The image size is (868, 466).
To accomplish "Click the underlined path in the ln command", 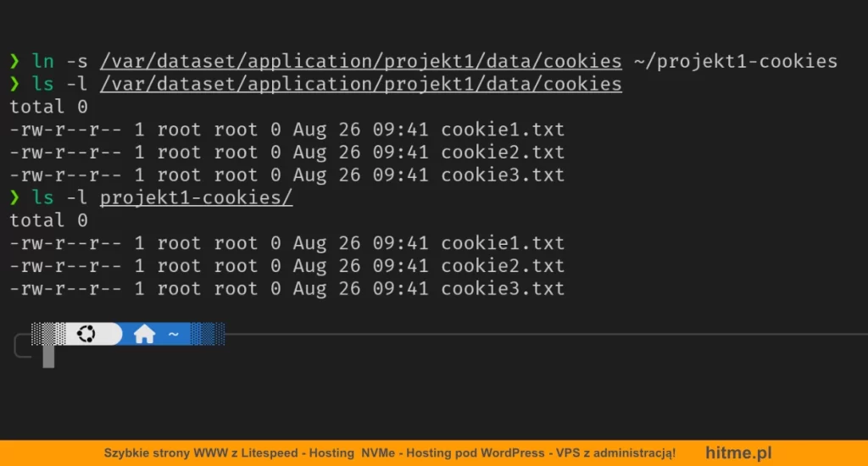I will [360, 61].
